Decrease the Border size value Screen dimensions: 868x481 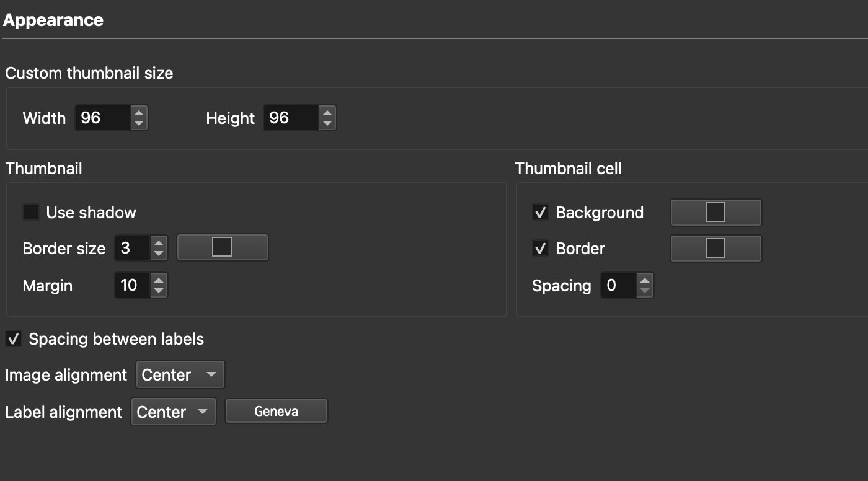tap(159, 254)
